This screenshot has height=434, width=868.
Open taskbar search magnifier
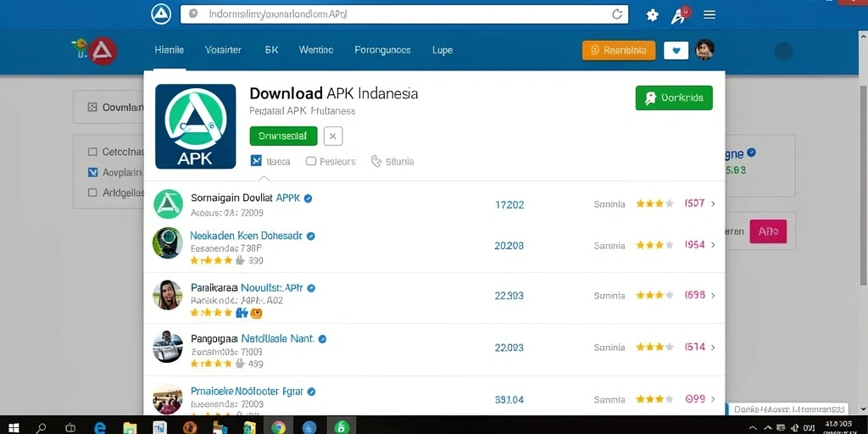coord(42,427)
